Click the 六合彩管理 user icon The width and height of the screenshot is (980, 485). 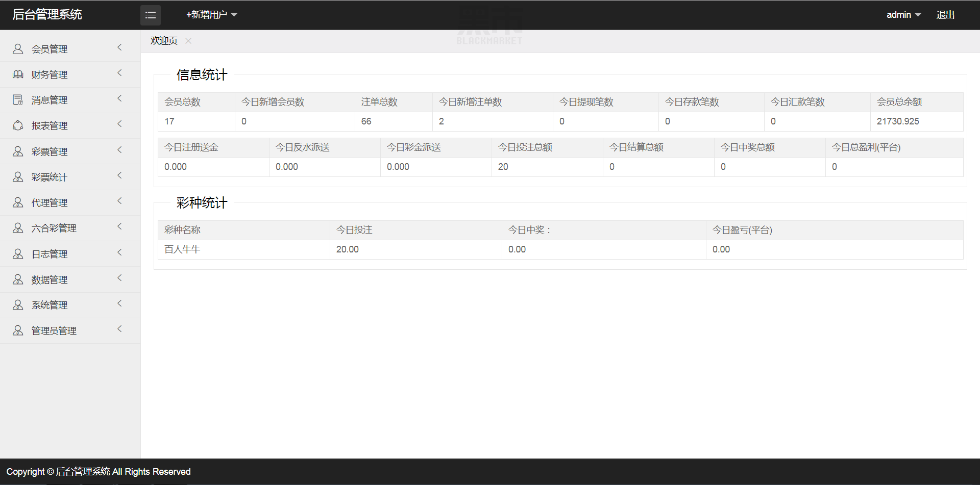tap(18, 228)
